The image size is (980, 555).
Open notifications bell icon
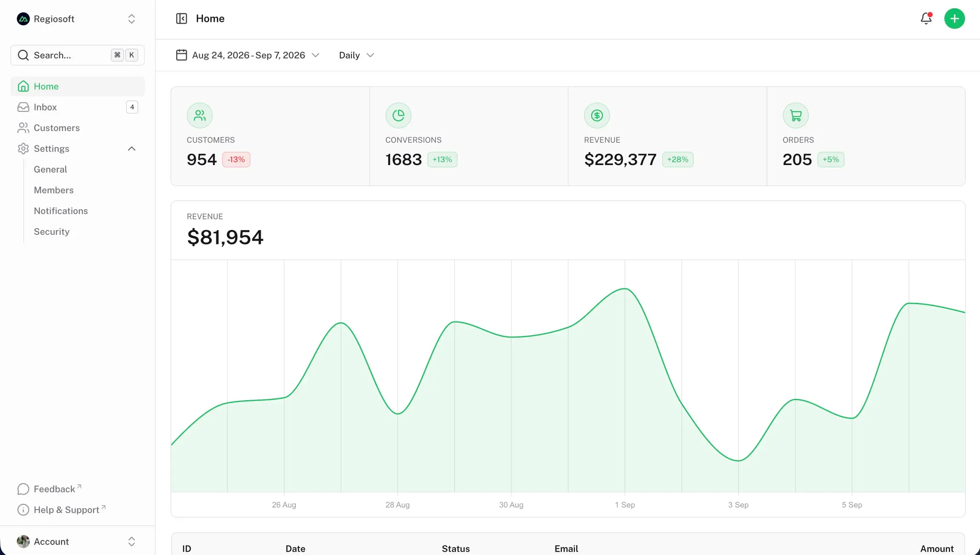coord(926,19)
